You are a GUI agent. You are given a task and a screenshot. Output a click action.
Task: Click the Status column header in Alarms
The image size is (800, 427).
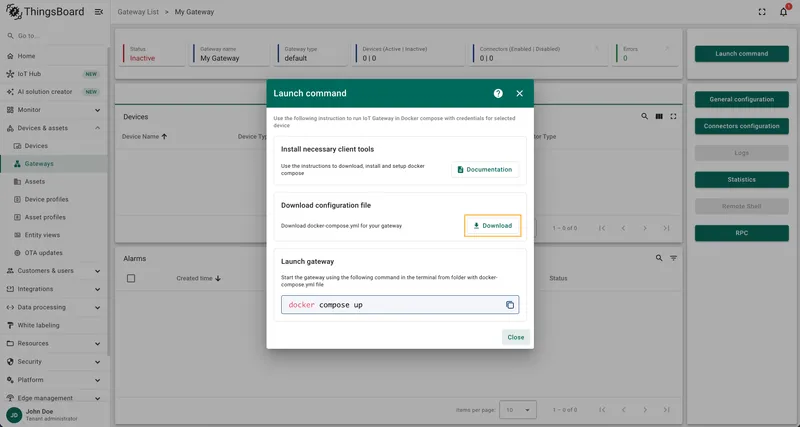(x=558, y=279)
